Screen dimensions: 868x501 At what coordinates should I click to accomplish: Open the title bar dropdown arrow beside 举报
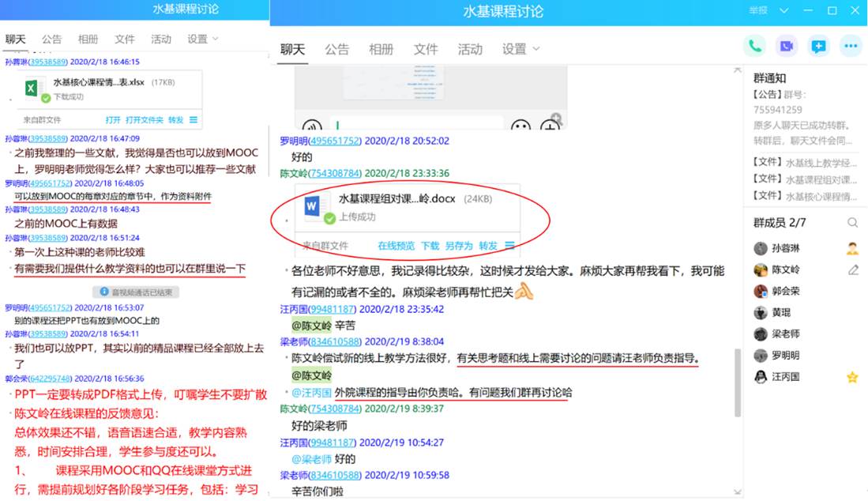point(783,11)
